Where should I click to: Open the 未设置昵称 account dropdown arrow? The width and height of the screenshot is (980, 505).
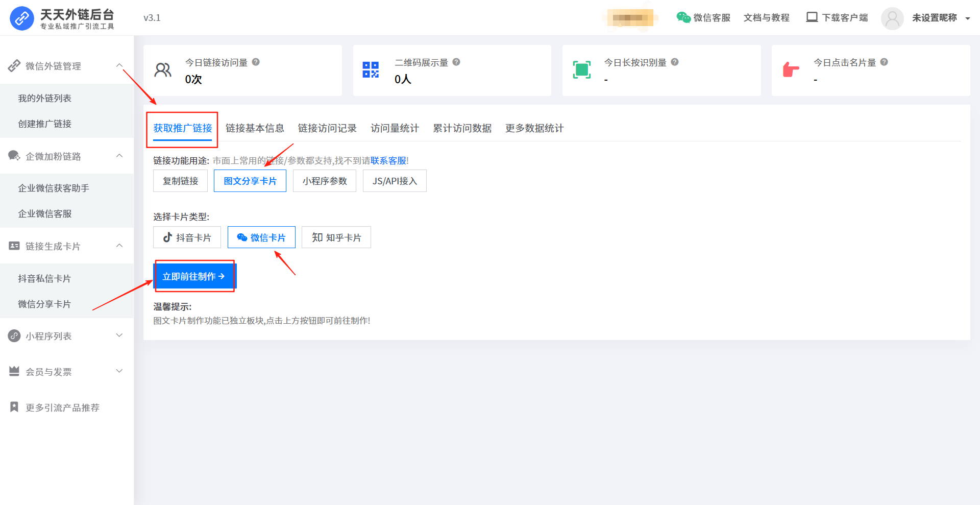967,18
